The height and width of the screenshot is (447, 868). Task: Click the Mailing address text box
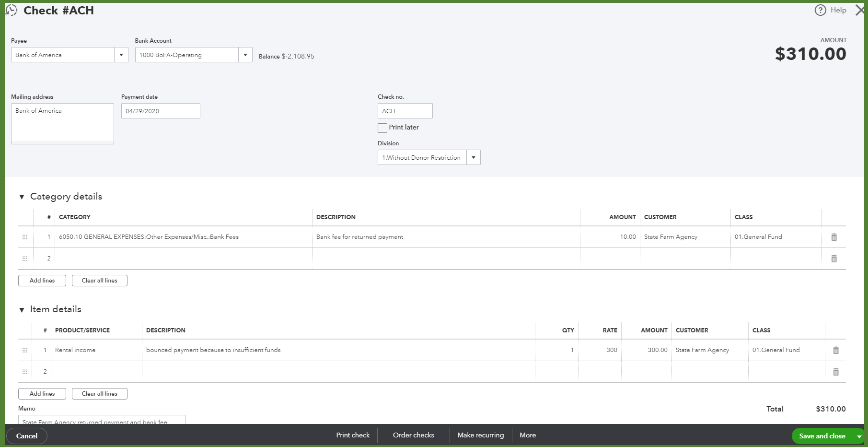tap(62, 124)
